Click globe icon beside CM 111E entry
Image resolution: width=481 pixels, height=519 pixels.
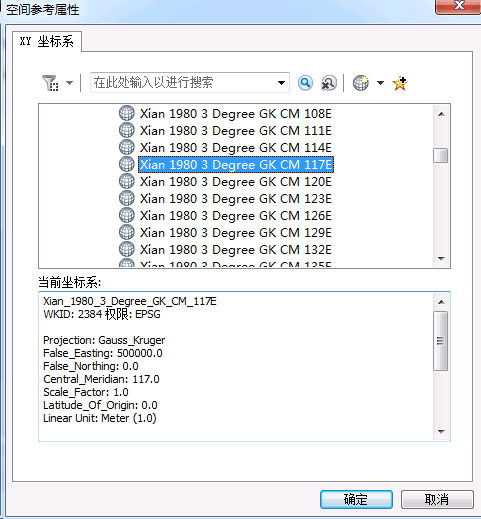tap(127, 130)
